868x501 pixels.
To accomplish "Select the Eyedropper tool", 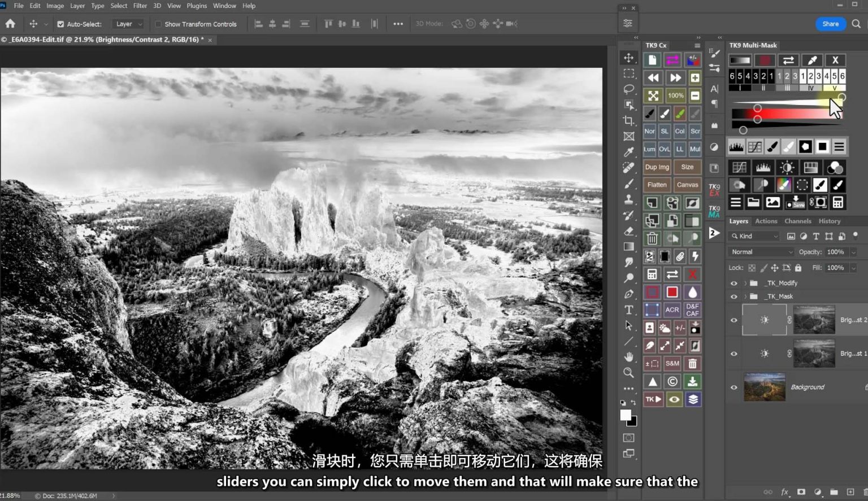I will [628, 152].
